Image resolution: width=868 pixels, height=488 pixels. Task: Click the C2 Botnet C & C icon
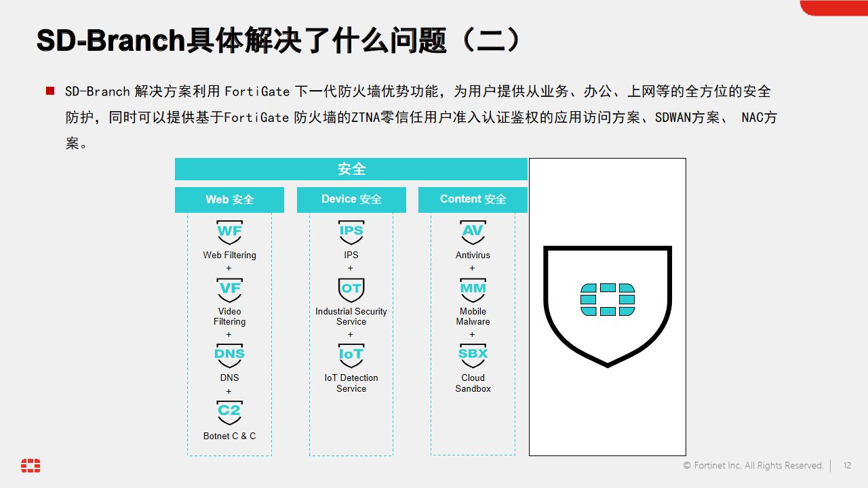[229, 413]
